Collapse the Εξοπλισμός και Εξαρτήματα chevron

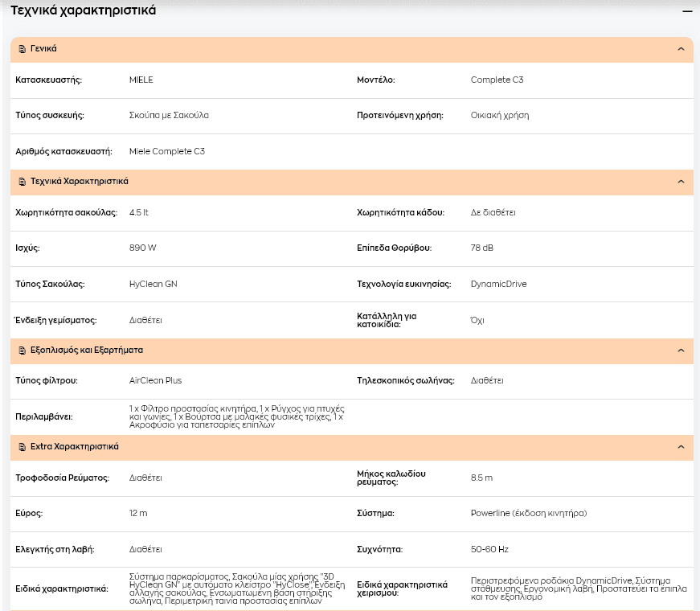(681, 351)
